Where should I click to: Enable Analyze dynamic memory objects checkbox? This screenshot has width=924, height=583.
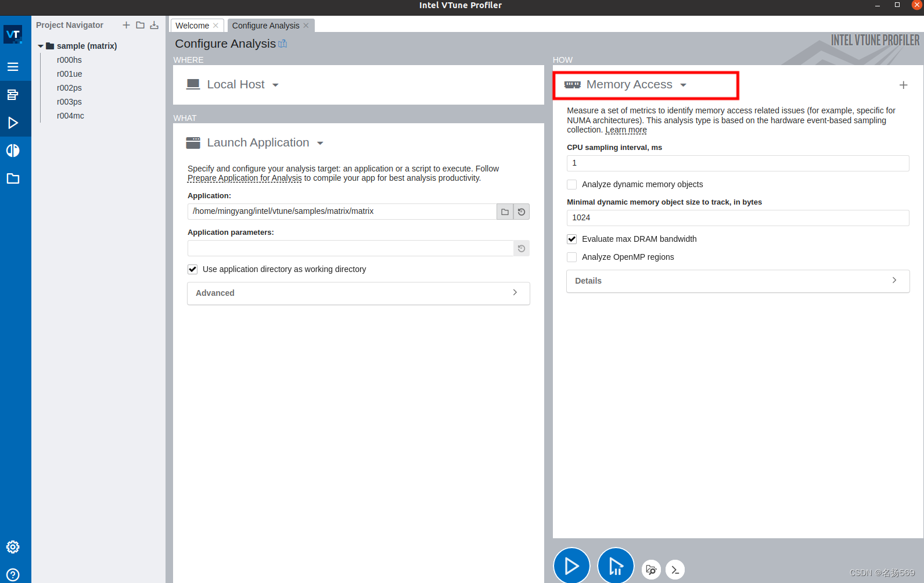[x=572, y=184]
